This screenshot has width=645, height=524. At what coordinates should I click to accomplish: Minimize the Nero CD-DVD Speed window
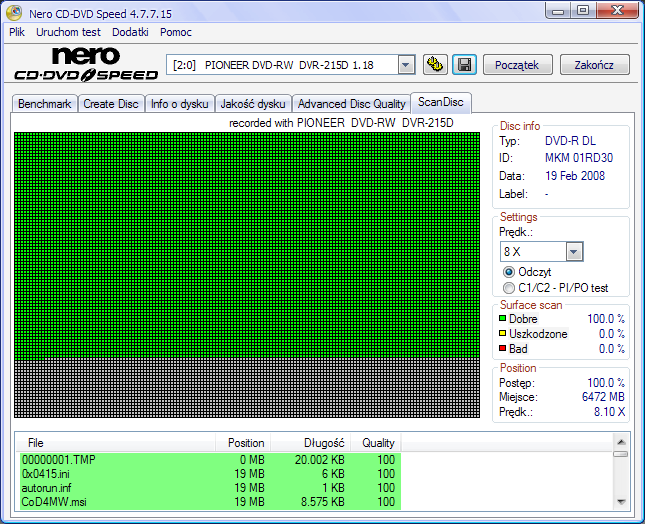[558, 11]
